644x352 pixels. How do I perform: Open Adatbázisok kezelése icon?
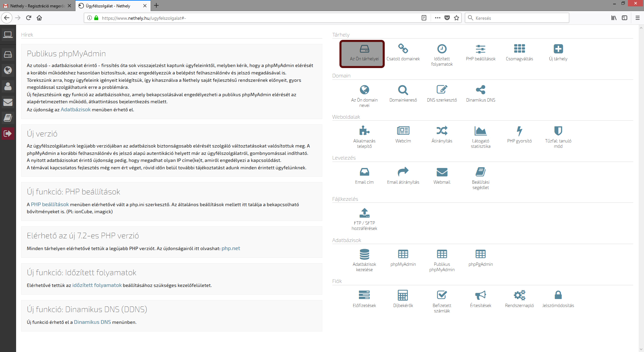point(364,254)
